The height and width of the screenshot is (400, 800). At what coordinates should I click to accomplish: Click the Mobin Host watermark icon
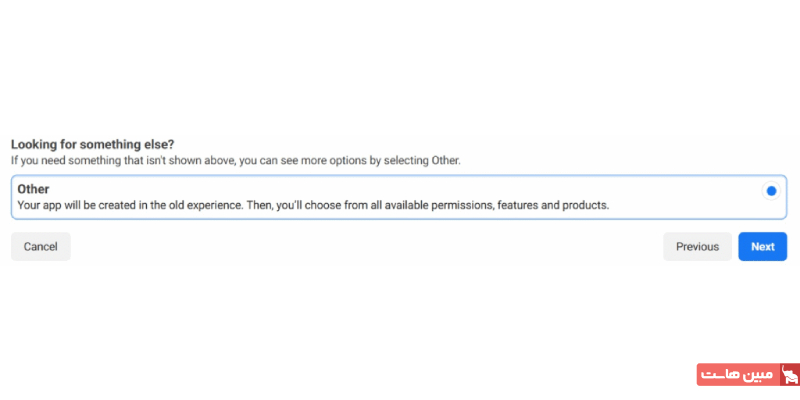pyautogui.click(x=787, y=376)
